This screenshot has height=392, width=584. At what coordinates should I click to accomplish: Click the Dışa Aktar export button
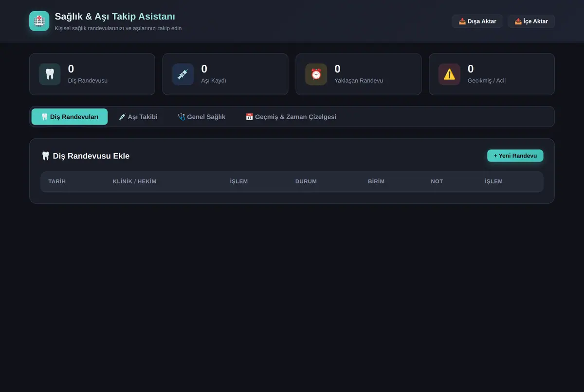pyautogui.click(x=477, y=21)
